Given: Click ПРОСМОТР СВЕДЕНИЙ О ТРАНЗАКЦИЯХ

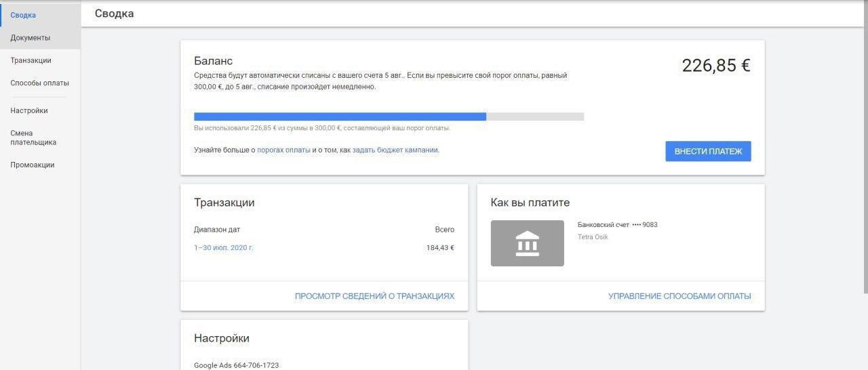Looking at the screenshot, I should (374, 296).
